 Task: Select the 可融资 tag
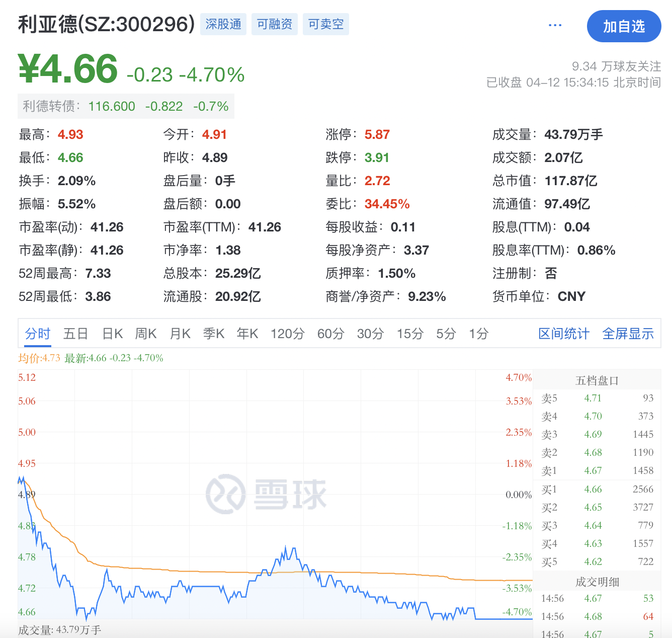point(275,24)
